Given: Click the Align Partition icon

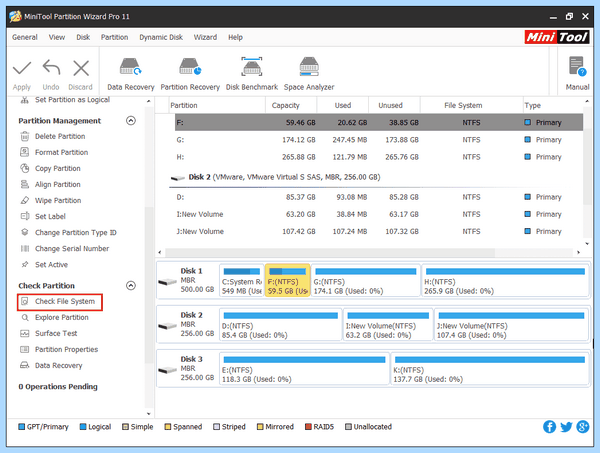Looking at the screenshot, I should pyautogui.click(x=24, y=184).
